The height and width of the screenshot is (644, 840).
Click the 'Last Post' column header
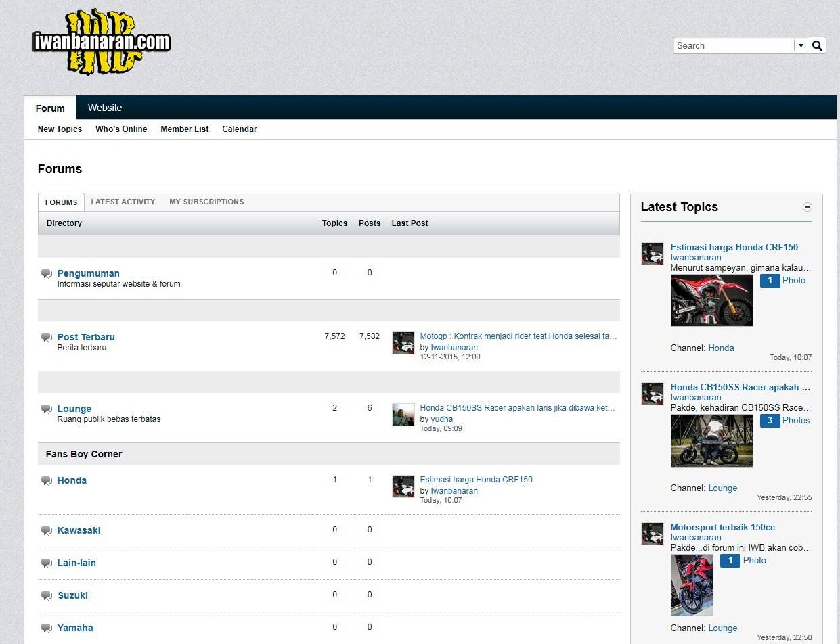[410, 223]
